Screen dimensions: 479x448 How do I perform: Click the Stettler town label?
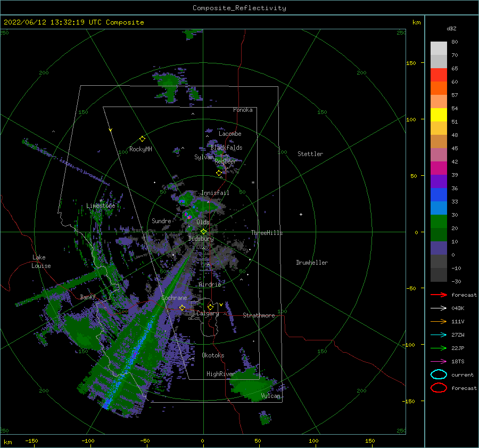(x=310, y=154)
